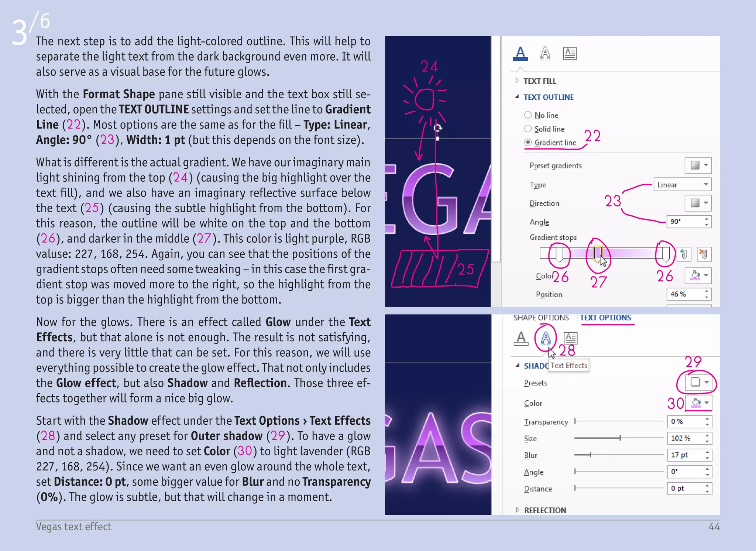Select first (left) gradient stop
This screenshot has height=551, width=756.
tap(559, 254)
